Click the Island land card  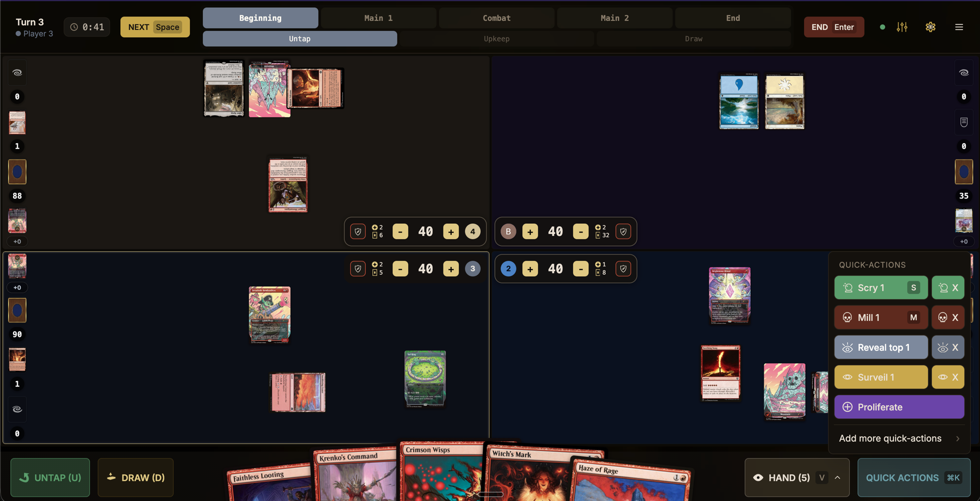(738, 102)
